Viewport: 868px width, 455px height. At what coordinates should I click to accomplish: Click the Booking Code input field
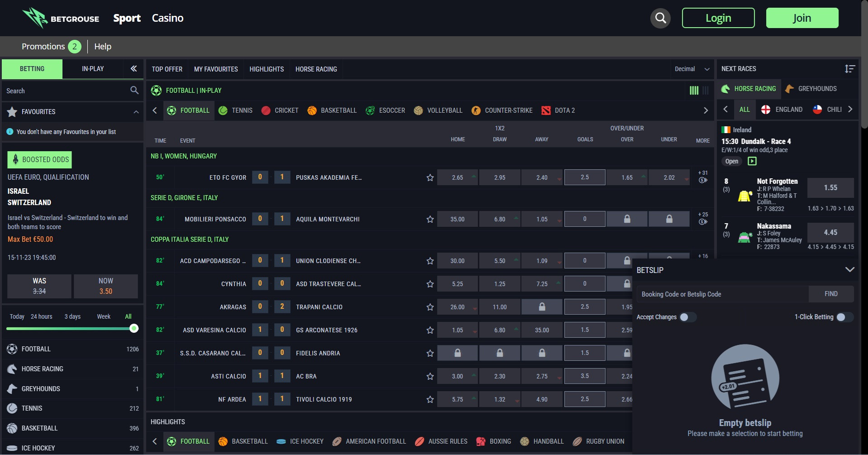(x=722, y=294)
